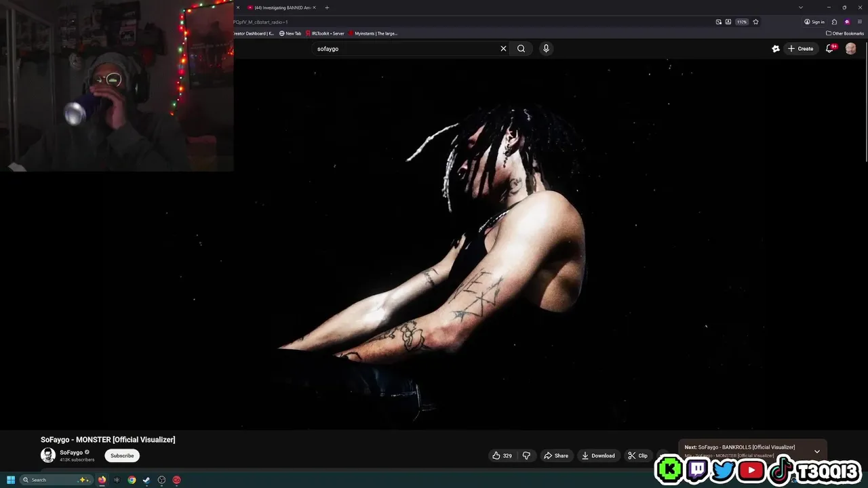
Task: Dislike the MONSTER video
Action: click(x=526, y=455)
